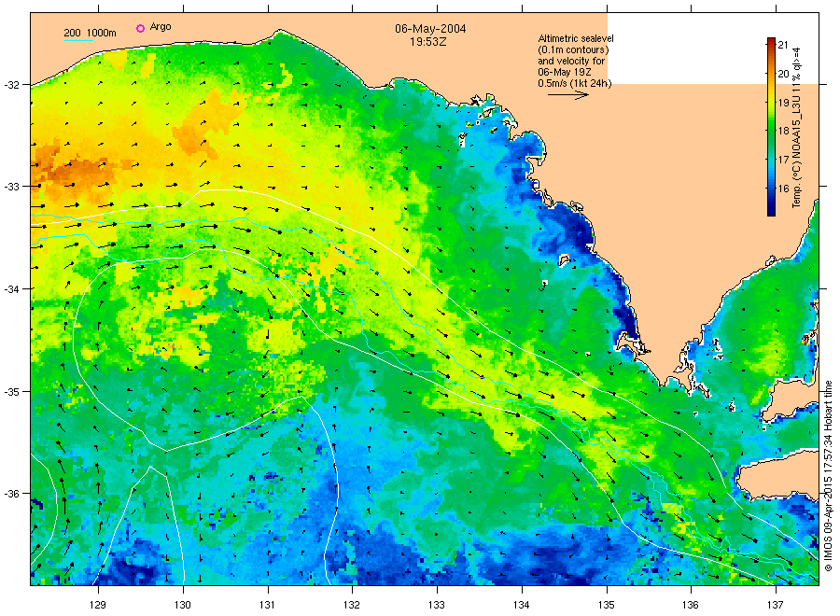This screenshot has height=616, width=840.
Task: Click the '19' value on temperature scale
Action: pos(783,103)
